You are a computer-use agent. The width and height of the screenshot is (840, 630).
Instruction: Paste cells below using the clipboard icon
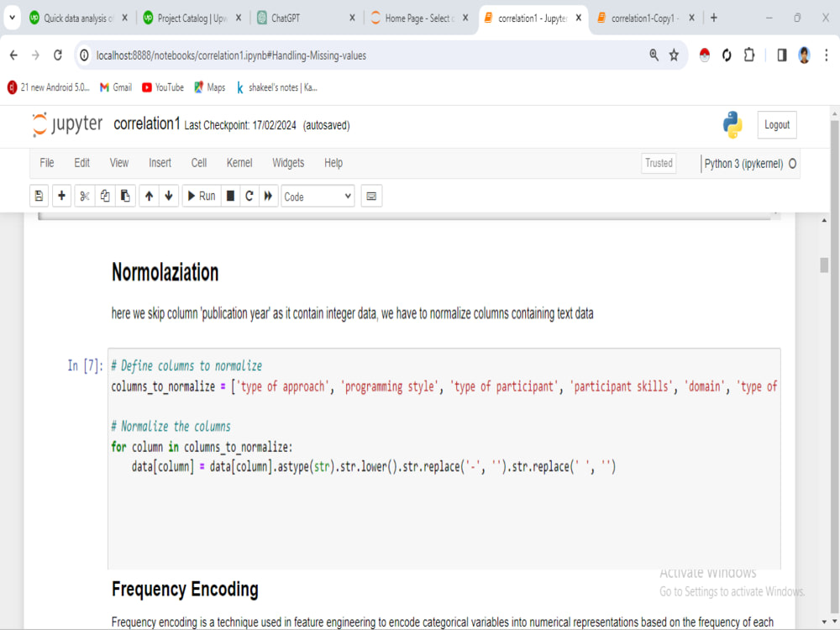pyautogui.click(x=124, y=196)
